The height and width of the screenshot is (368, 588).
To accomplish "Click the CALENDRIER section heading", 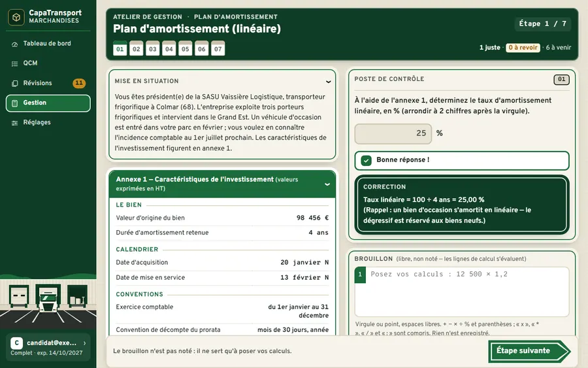I will (137, 250).
